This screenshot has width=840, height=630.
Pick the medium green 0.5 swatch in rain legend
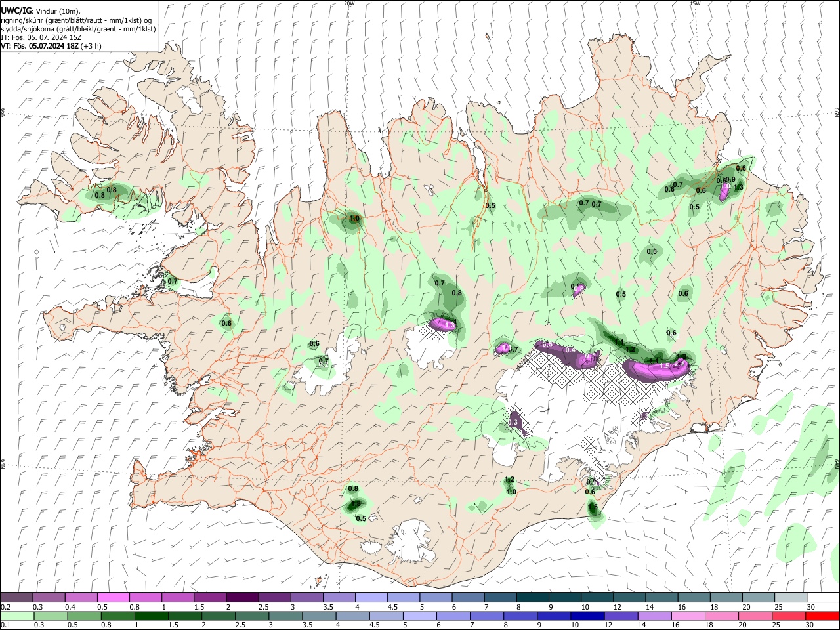point(84,616)
